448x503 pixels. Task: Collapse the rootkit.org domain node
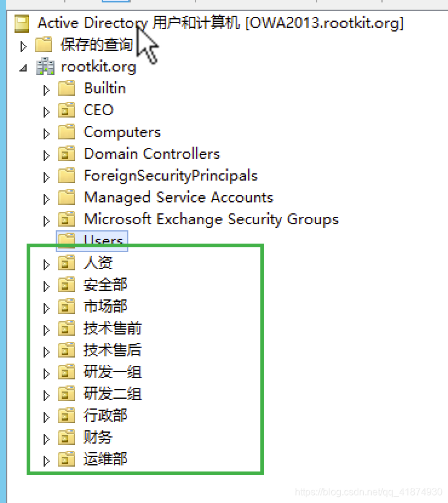click(23, 68)
